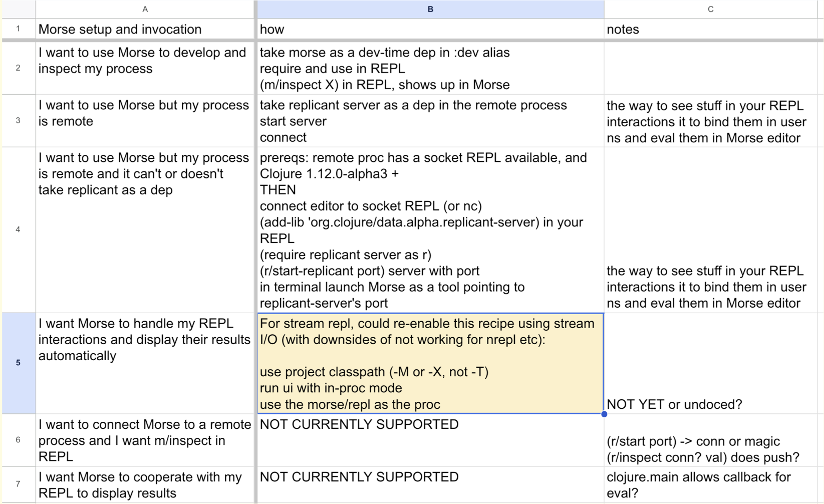The image size is (824, 504).
Task: Select the 'NOT YET or undoced?' cell
Action: 711,404
